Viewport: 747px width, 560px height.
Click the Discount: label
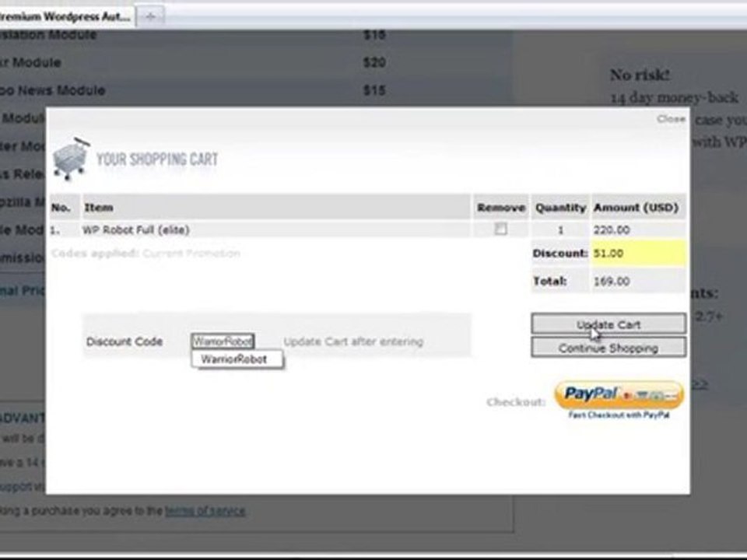(x=560, y=254)
